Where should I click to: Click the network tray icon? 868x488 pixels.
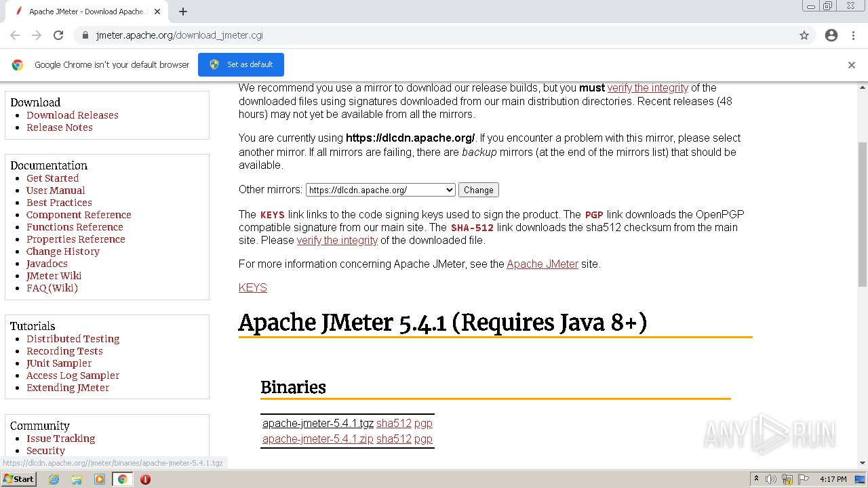click(787, 479)
